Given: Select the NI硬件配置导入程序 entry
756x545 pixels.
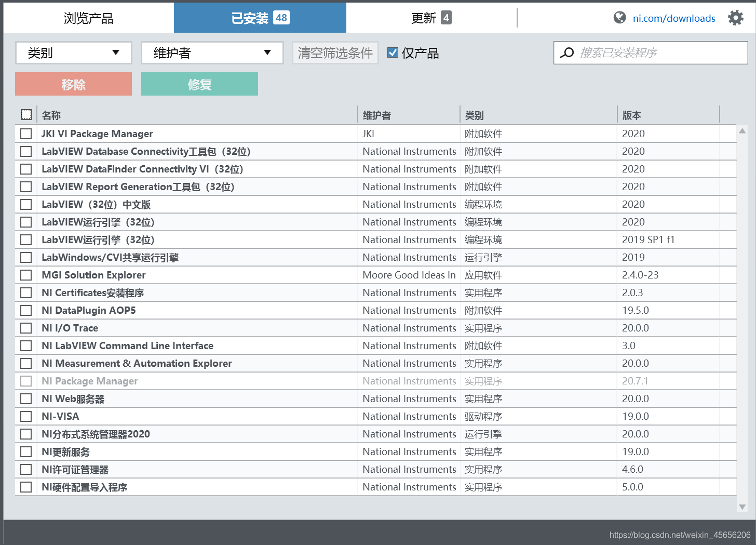Looking at the screenshot, I should click(x=85, y=487).
